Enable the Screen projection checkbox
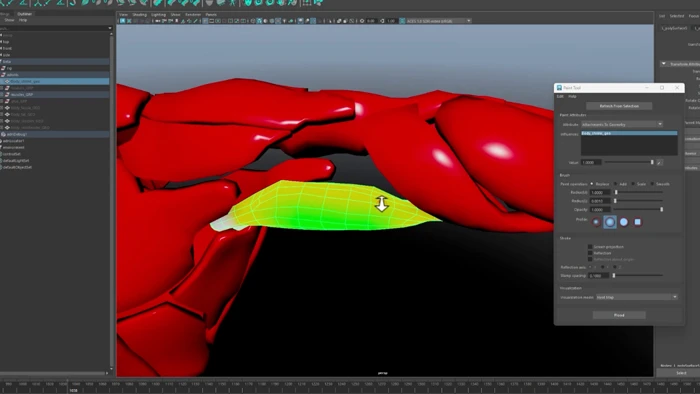The image size is (700, 394). pos(590,247)
